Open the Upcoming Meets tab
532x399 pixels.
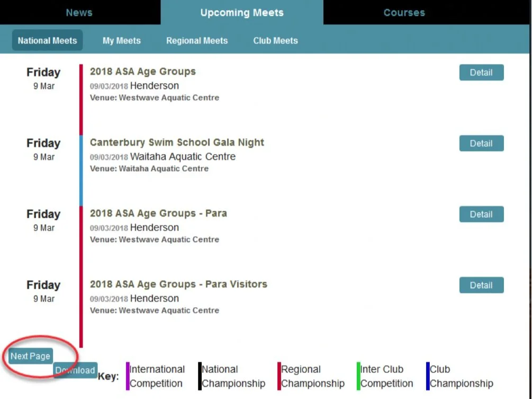242,13
